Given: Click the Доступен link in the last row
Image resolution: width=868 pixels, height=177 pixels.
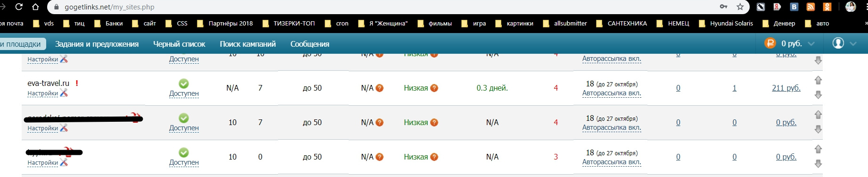Looking at the screenshot, I should (x=184, y=162).
